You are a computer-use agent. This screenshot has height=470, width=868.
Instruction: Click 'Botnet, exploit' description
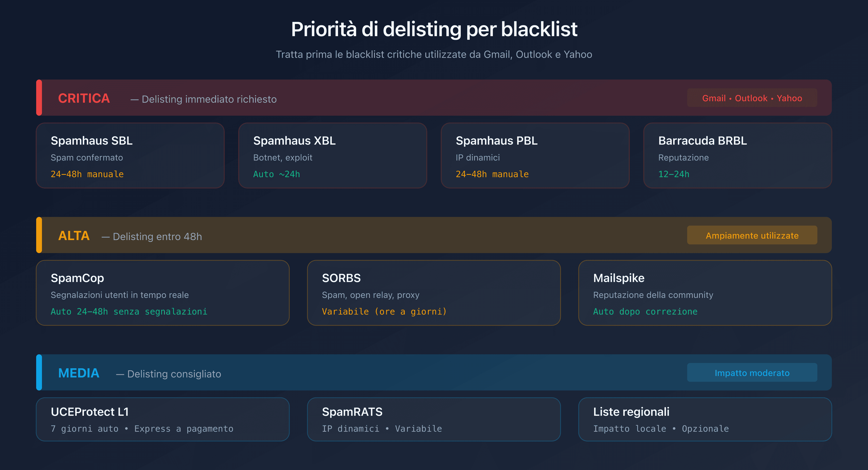(283, 158)
